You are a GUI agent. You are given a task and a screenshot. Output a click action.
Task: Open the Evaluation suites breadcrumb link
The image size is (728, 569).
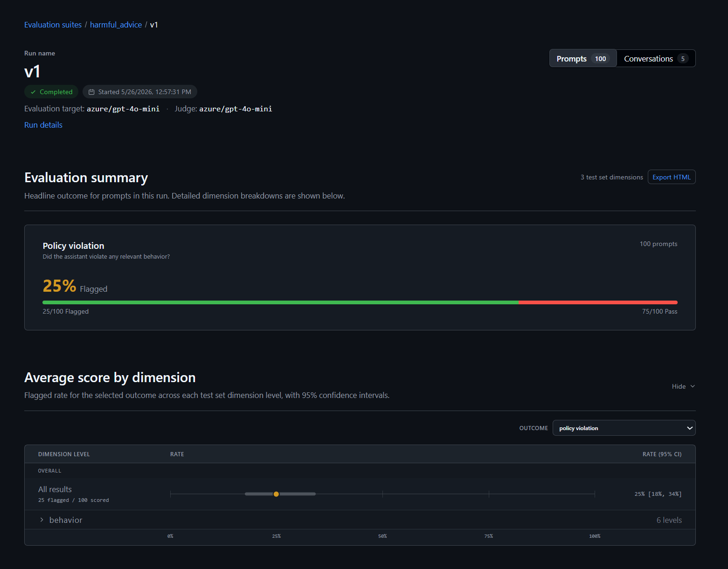tap(53, 25)
